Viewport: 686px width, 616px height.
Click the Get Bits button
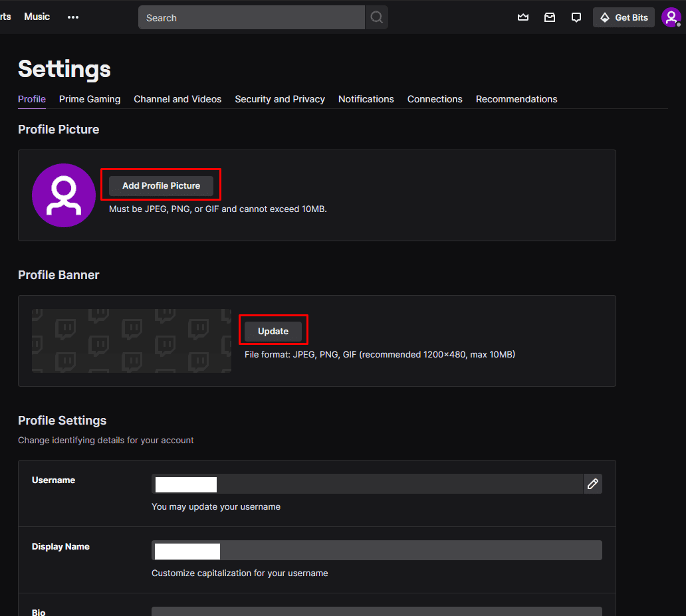point(624,17)
